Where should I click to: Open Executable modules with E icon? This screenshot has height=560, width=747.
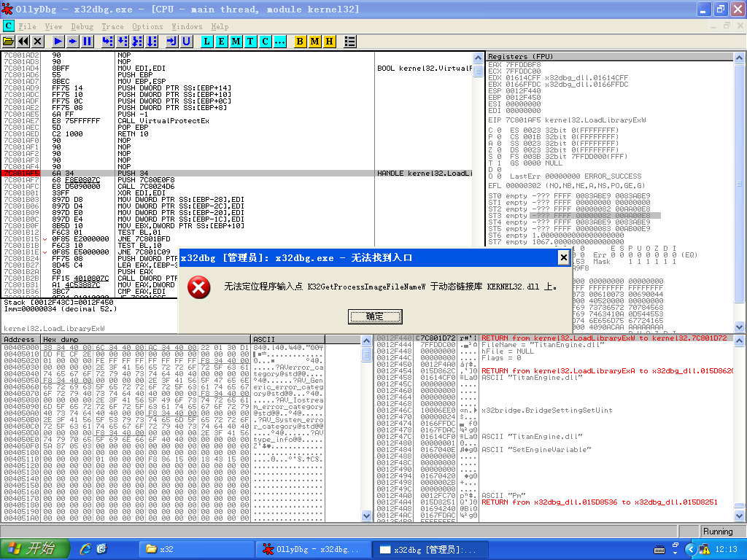click(221, 42)
